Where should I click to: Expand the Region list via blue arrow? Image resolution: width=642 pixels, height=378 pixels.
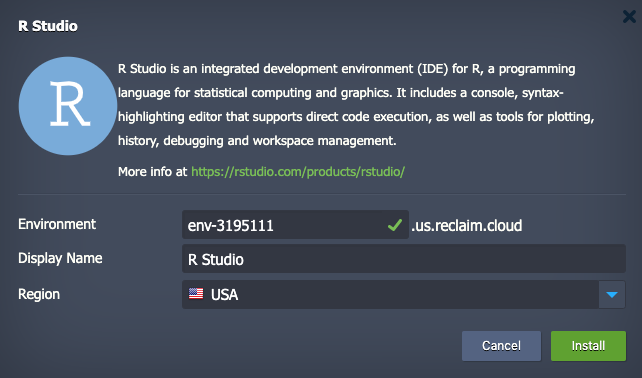[612, 294]
